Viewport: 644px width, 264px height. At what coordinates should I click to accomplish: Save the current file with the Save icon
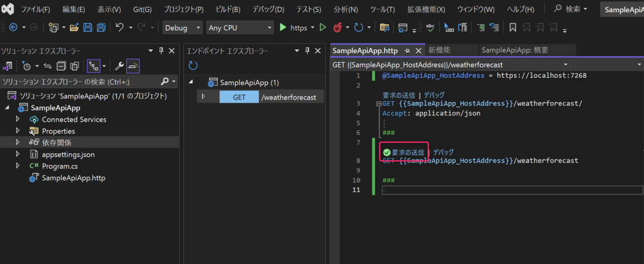pos(87,27)
